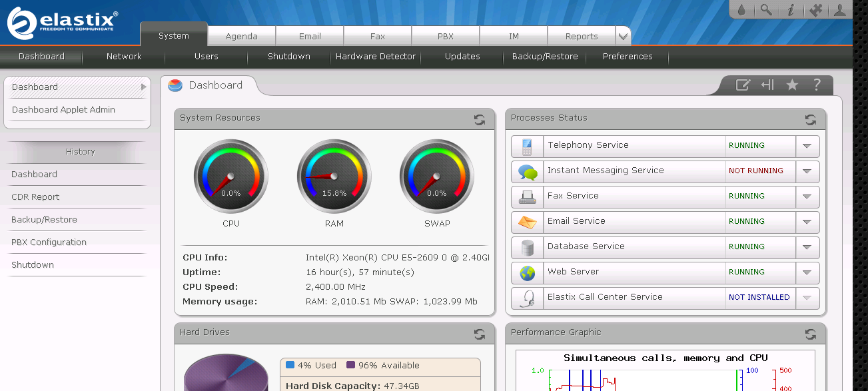This screenshot has height=391, width=868.
Task: Open the info icon in top-right header
Action: 791,9
